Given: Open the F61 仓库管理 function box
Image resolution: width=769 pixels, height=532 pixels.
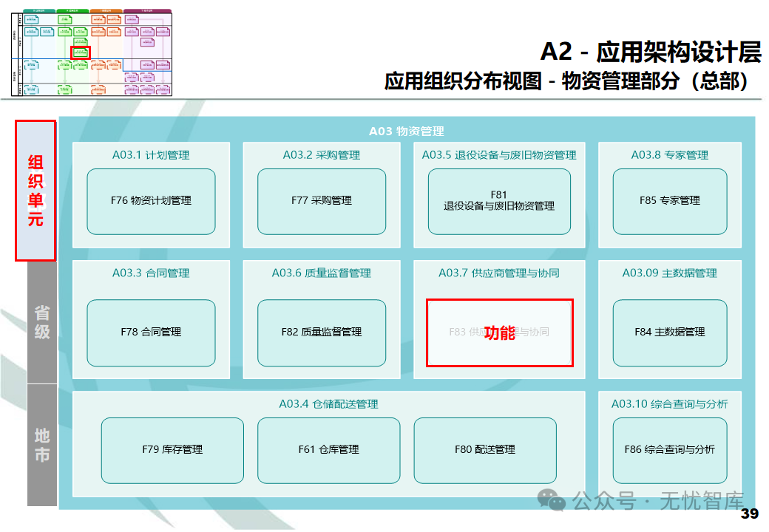Looking at the screenshot, I should [328, 450].
